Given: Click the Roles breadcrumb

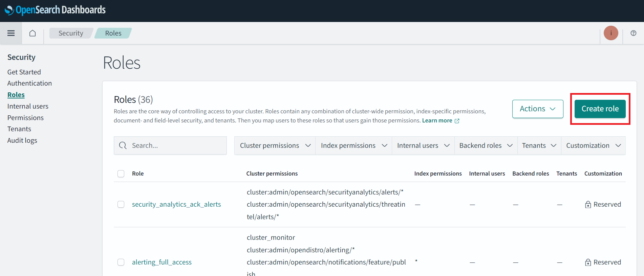Looking at the screenshot, I should click(113, 33).
